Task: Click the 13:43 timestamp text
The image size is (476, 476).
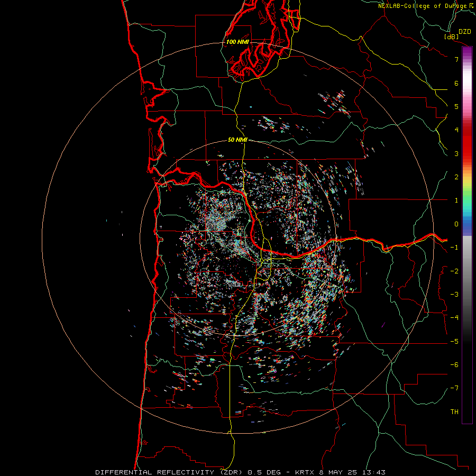Action: click(374, 472)
